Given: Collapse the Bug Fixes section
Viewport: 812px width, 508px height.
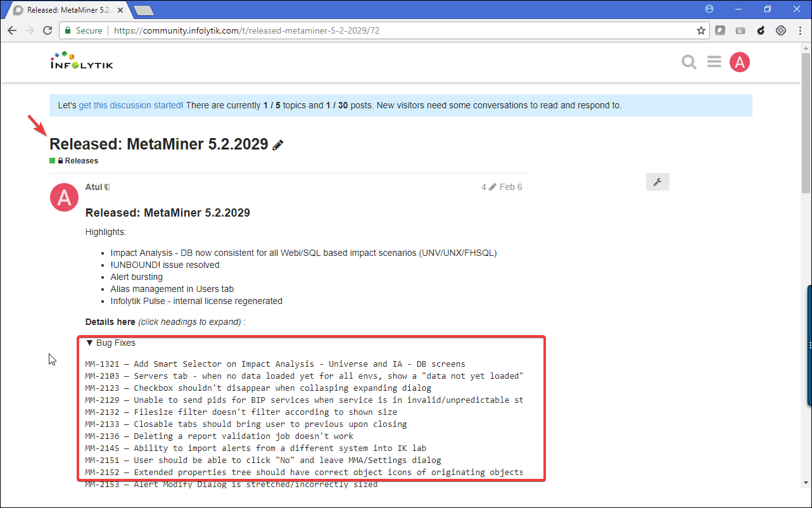Looking at the screenshot, I should tap(110, 343).
